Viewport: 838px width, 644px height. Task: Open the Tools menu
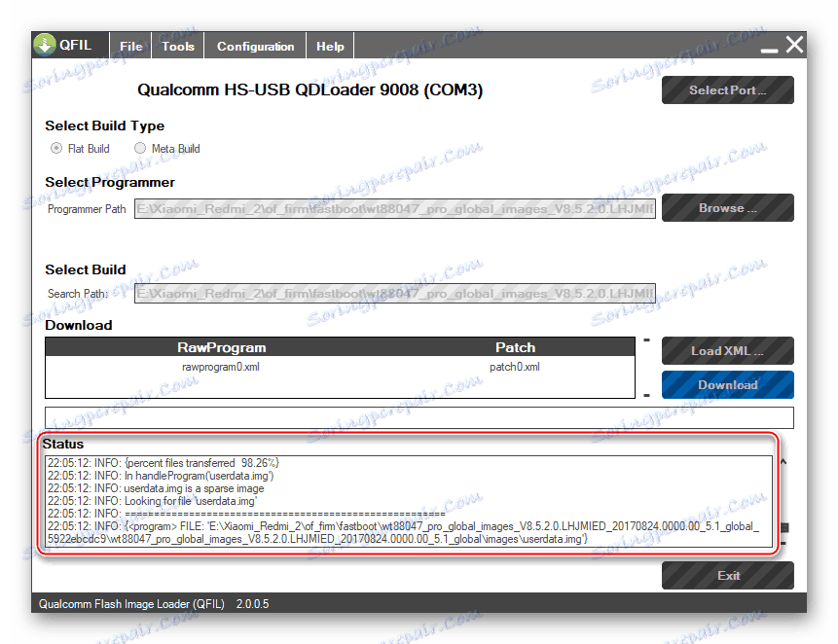(178, 47)
